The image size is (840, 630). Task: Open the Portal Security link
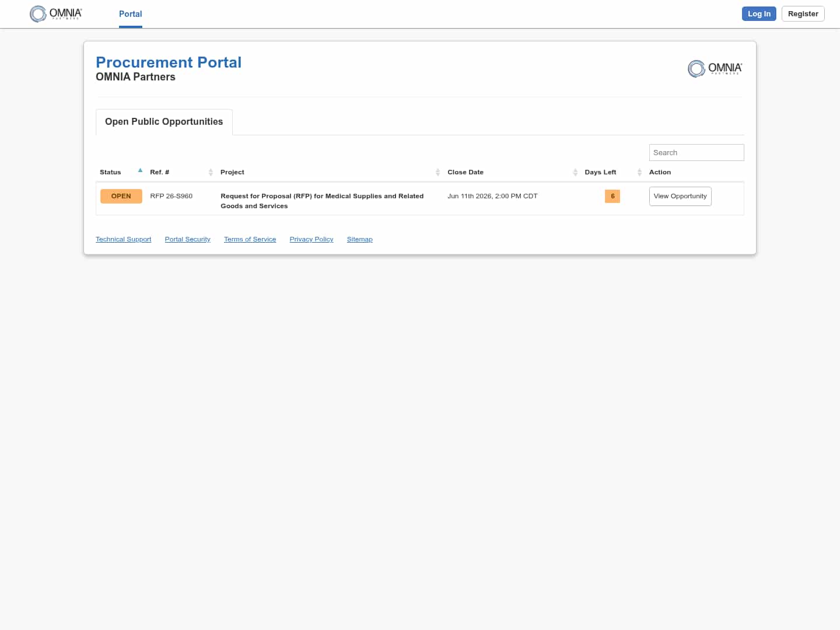187,239
